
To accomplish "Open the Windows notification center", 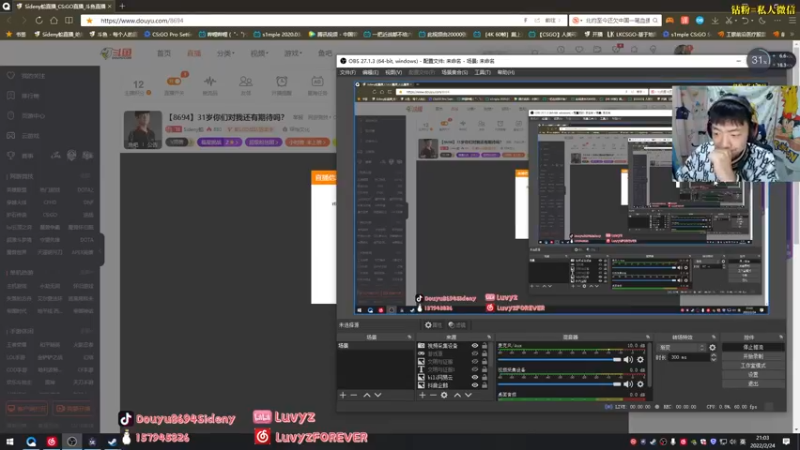I will point(786,441).
